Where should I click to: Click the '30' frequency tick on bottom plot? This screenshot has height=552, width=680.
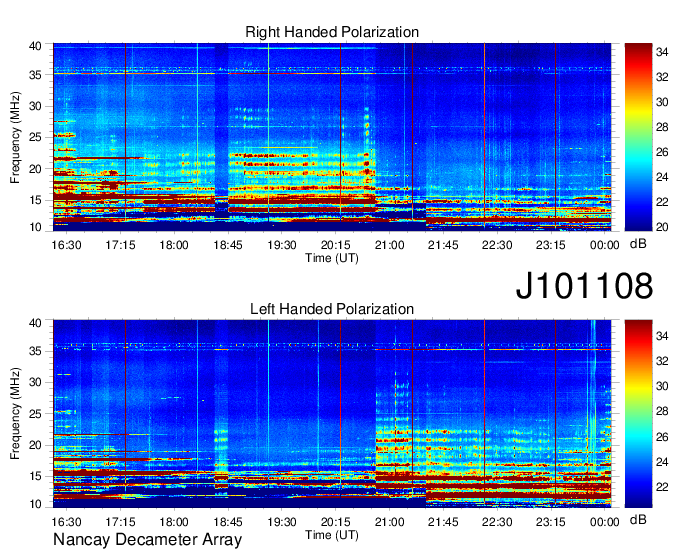(35, 382)
